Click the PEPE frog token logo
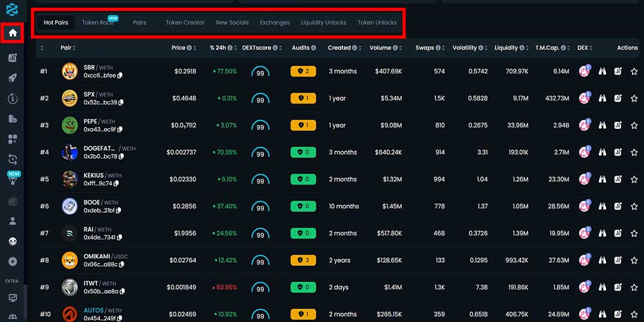 point(70,126)
